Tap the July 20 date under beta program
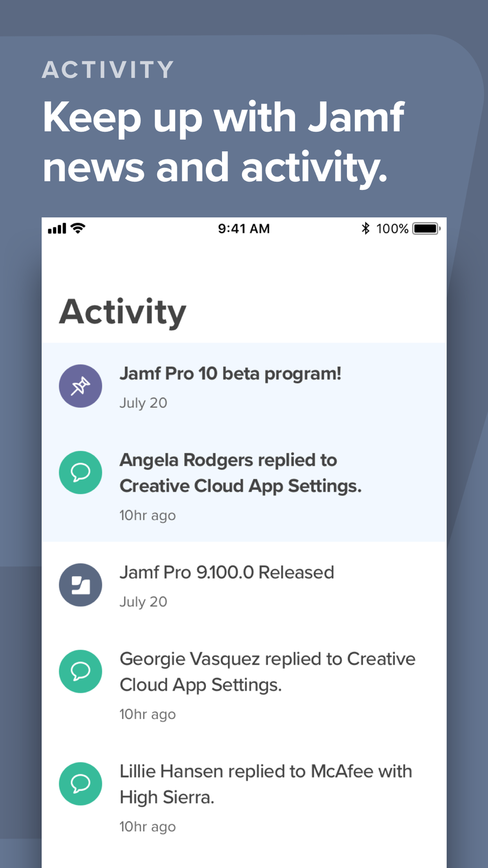Screen dimensions: 488x868 tap(143, 403)
